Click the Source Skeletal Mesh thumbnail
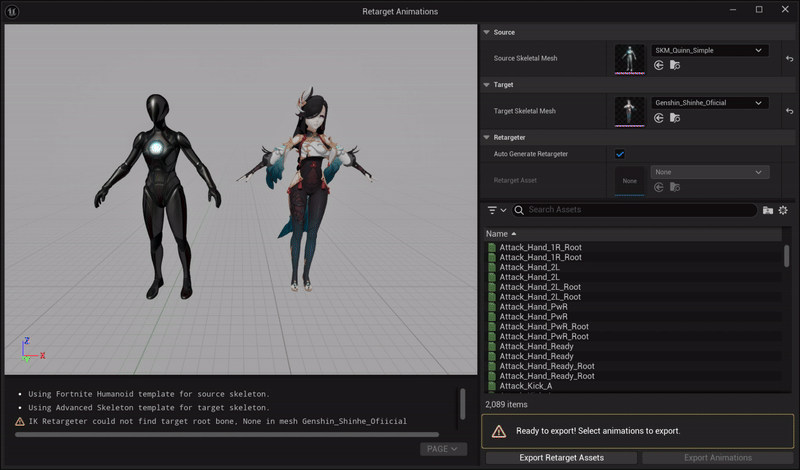Image resolution: width=800 pixels, height=470 pixels. point(630,59)
